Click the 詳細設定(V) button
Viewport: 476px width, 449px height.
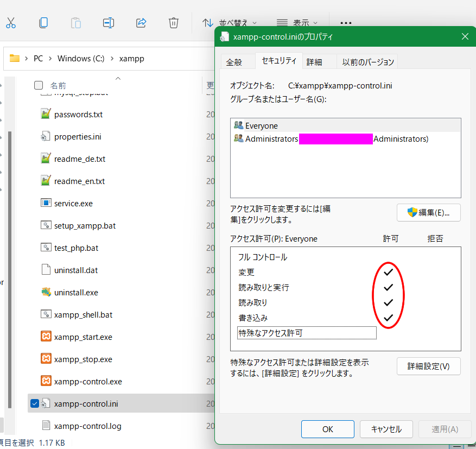tap(428, 366)
